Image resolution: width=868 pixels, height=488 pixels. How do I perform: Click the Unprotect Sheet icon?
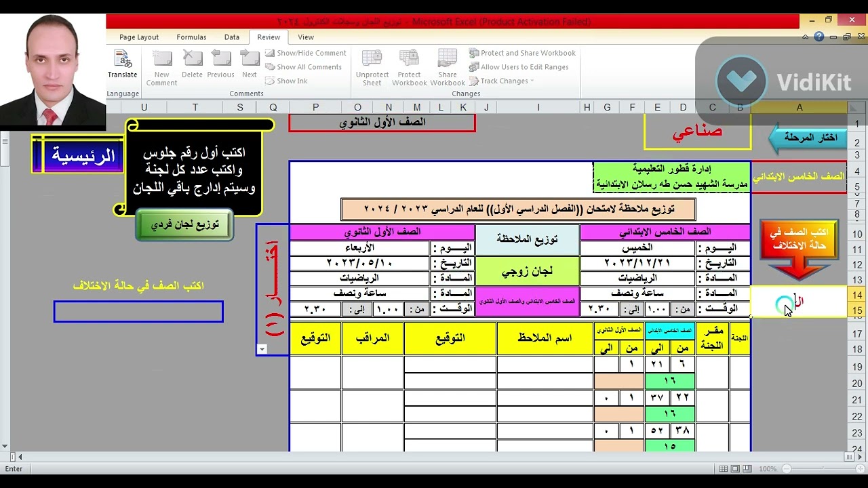pos(372,68)
